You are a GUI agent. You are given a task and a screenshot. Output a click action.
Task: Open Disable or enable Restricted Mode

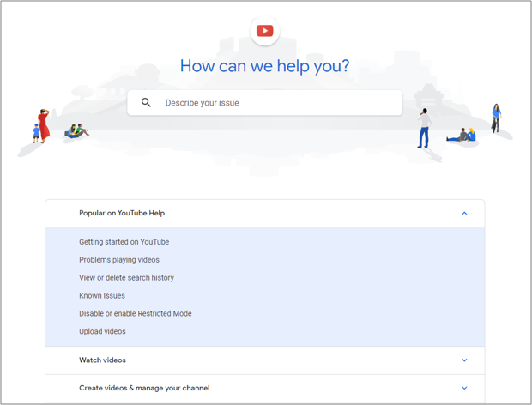coord(136,313)
